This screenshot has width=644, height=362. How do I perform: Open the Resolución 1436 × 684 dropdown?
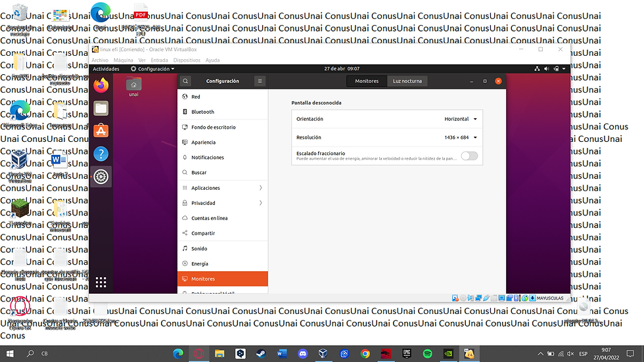coord(461,137)
